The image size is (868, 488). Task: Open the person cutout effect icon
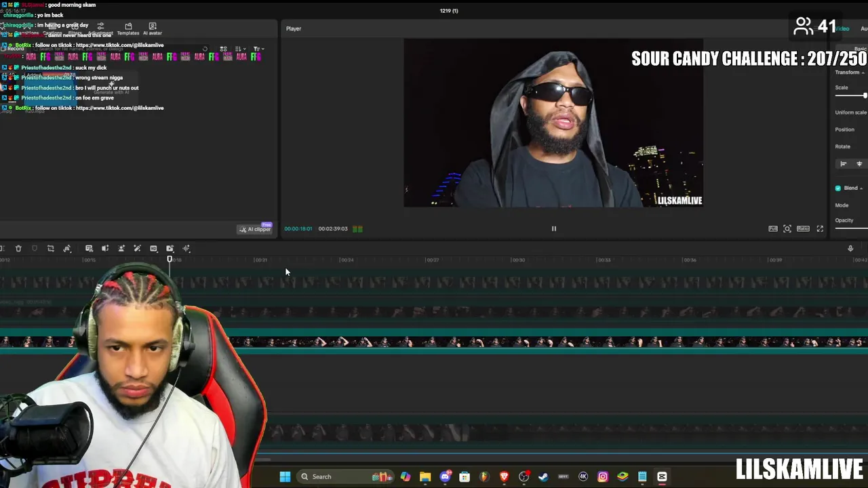click(x=121, y=249)
